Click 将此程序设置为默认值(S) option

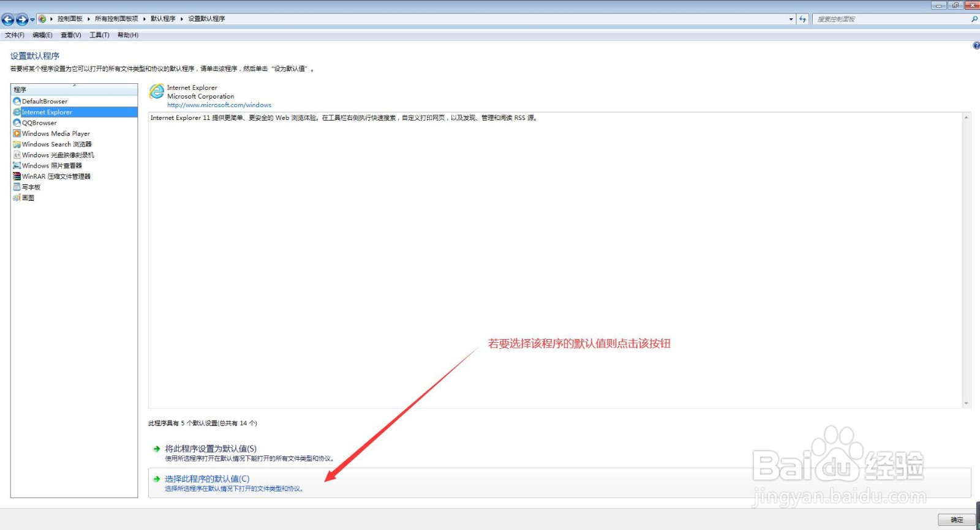[211, 449]
